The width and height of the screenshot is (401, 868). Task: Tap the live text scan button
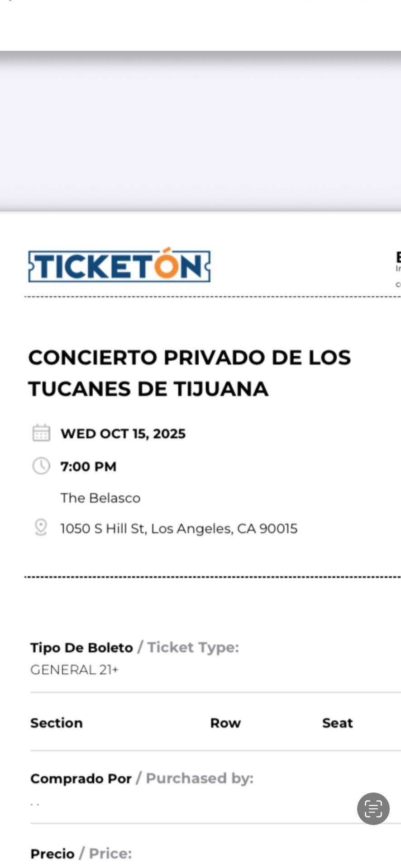pos(373,808)
